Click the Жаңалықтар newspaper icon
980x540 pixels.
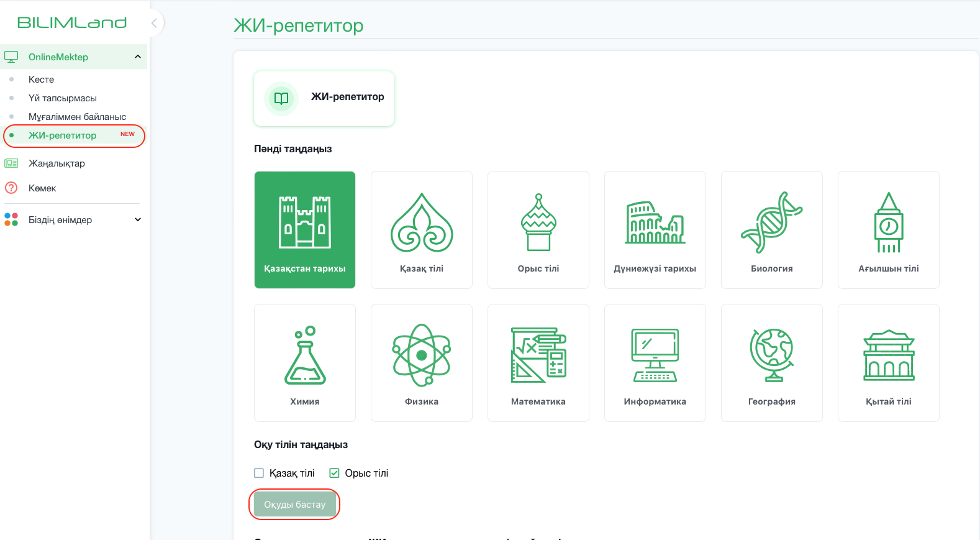[x=11, y=163]
